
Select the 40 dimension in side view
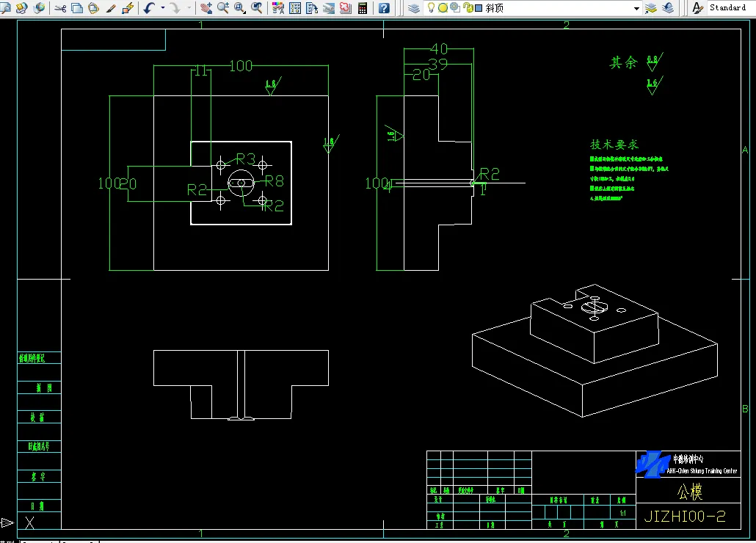click(x=439, y=48)
